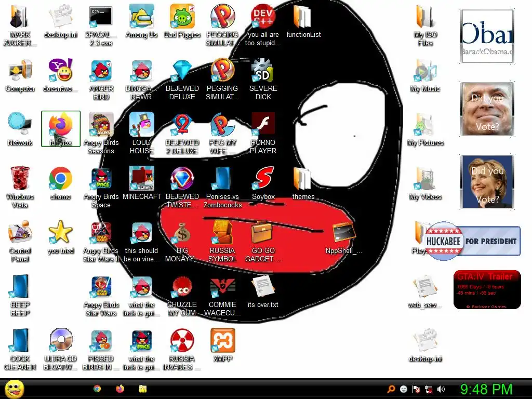Launch the RUSSIA INVADES shortcut

pyautogui.click(x=182, y=349)
